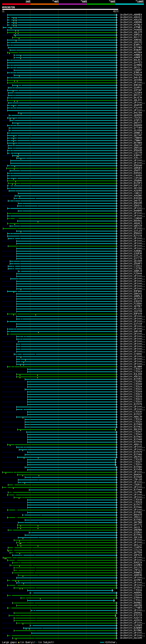Select hit UniRef100_O55212
This screenshot has width=146, height=644.
coord(131,517)
